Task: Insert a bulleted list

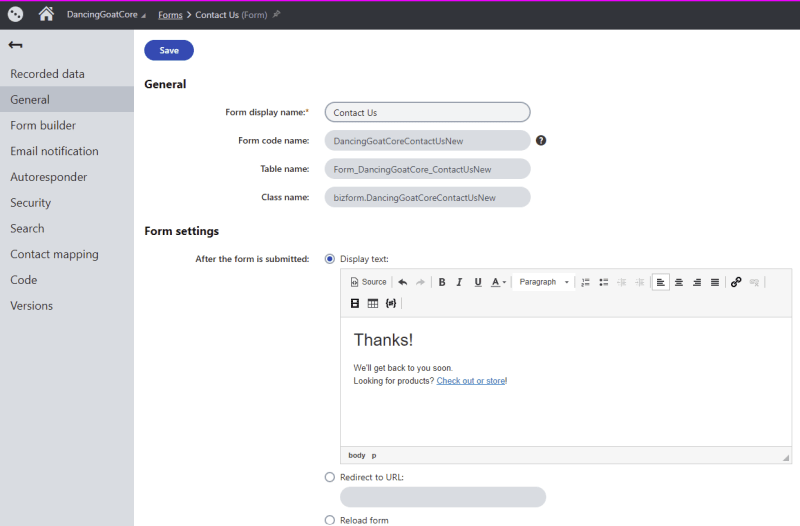Action: [604, 282]
